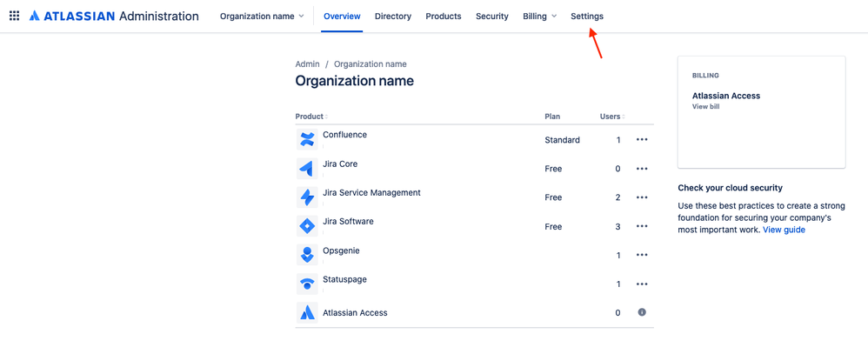
Task: Click user count 3 for Jira Software
Action: [x=618, y=226]
